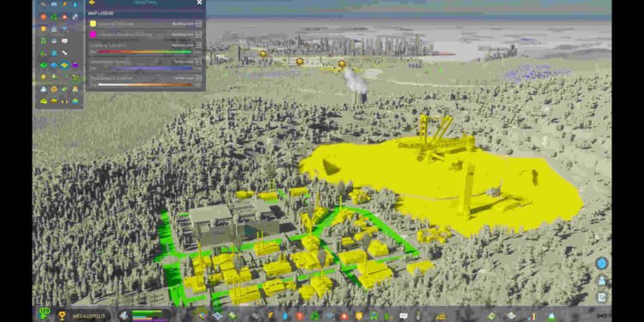Open the Electricity menu in bottom toolbar
The image size is (644, 322).
pos(270,315)
